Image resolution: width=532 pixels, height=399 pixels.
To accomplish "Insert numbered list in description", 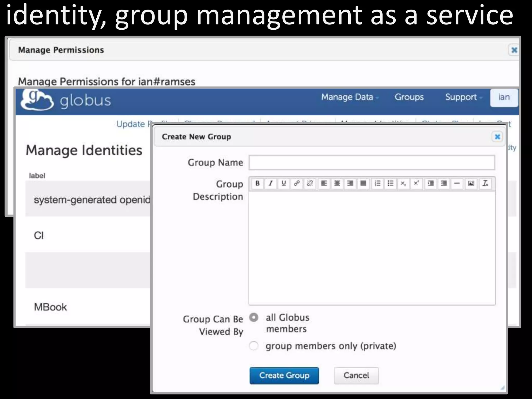I will [x=377, y=183].
